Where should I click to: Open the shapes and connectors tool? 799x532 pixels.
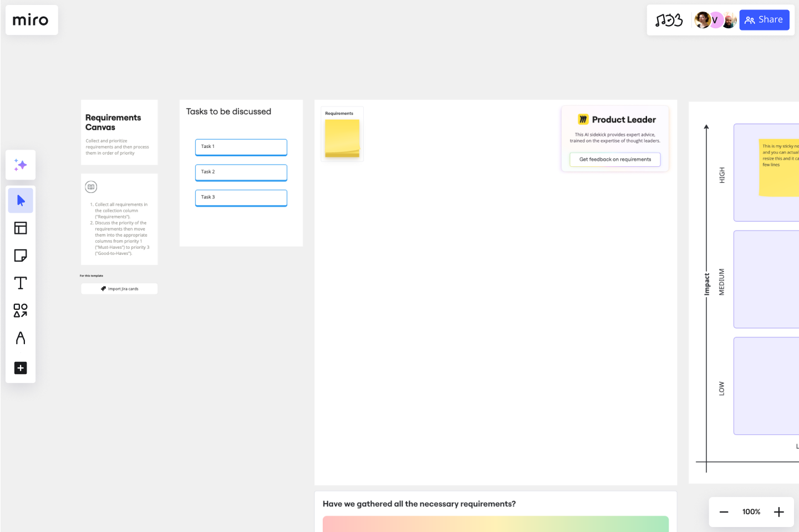(x=21, y=311)
